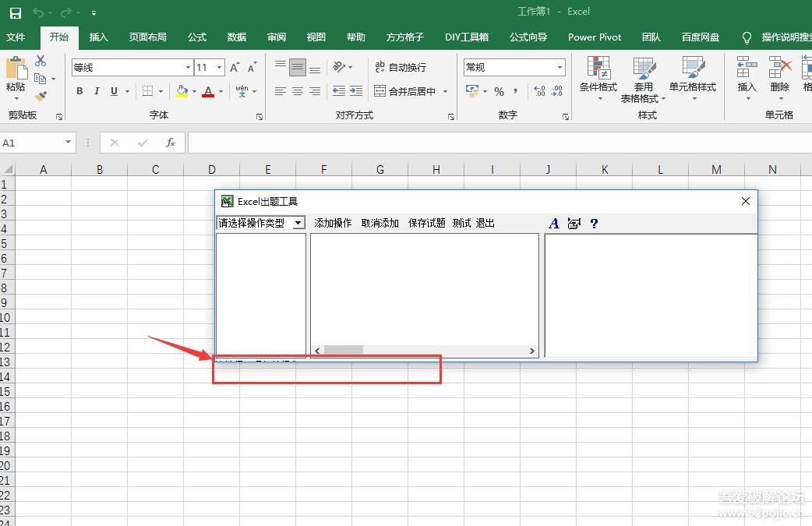Open 套用表格格式 table format menu

click(x=643, y=79)
